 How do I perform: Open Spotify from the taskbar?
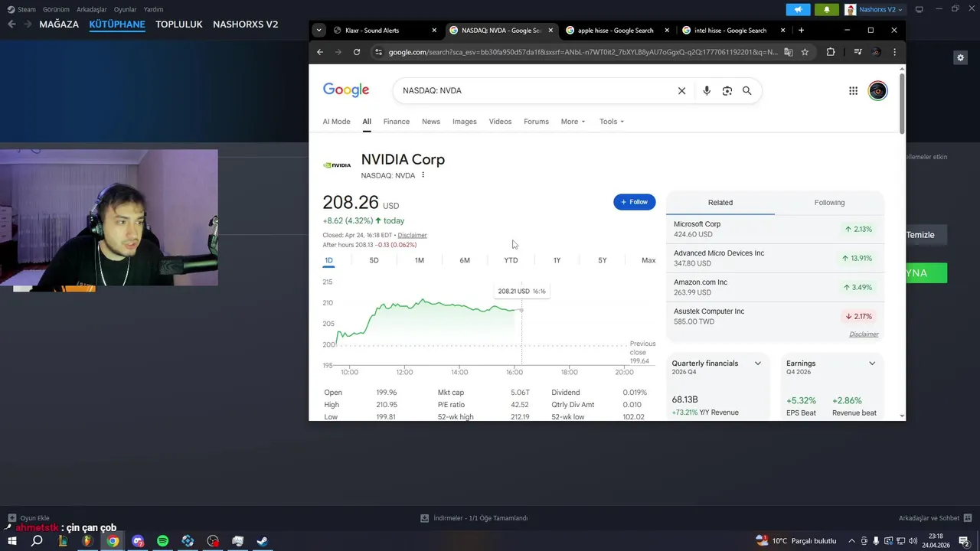(162, 541)
